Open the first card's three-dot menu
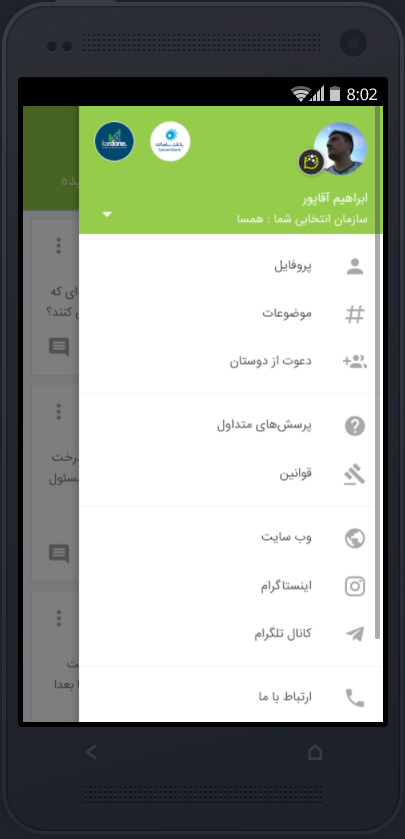 58,246
